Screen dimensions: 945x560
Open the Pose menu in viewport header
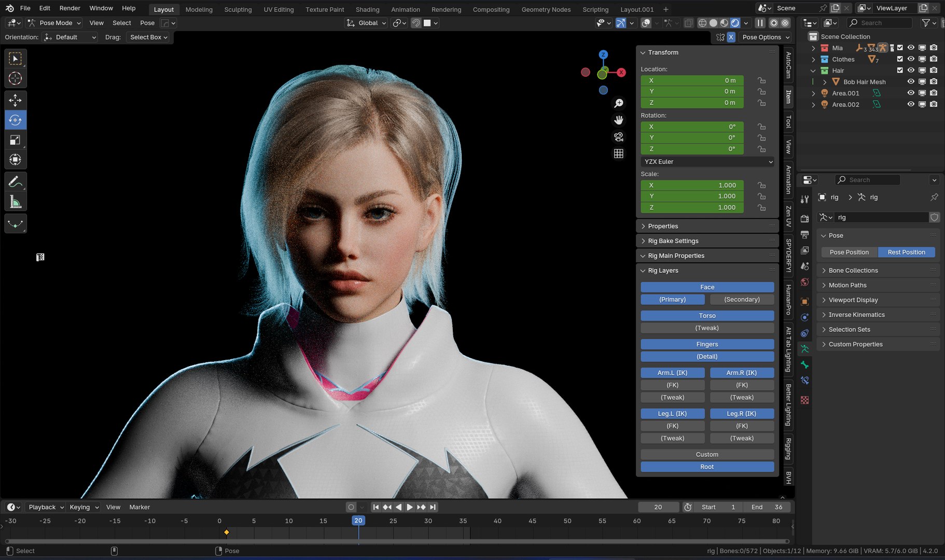point(147,23)
